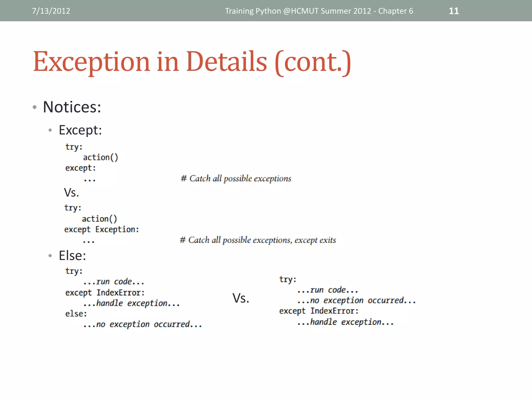
Task: Click the slide number 11
Action: [x=454, y=11]
